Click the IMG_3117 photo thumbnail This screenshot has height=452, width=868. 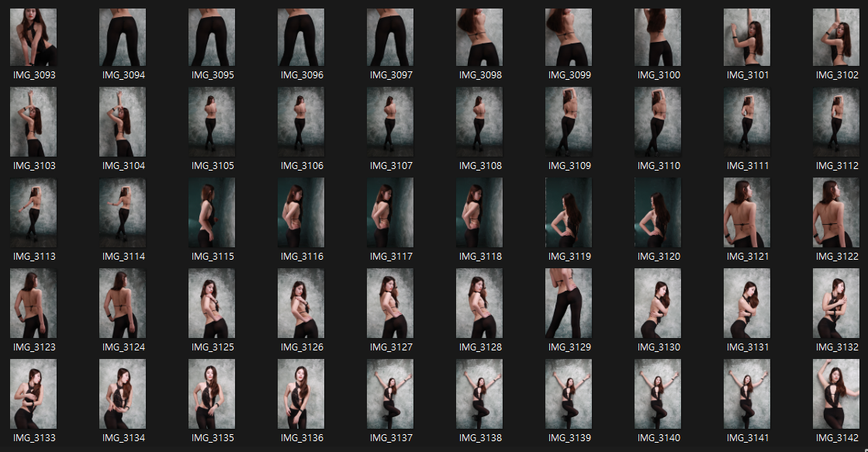click(389, 212)
